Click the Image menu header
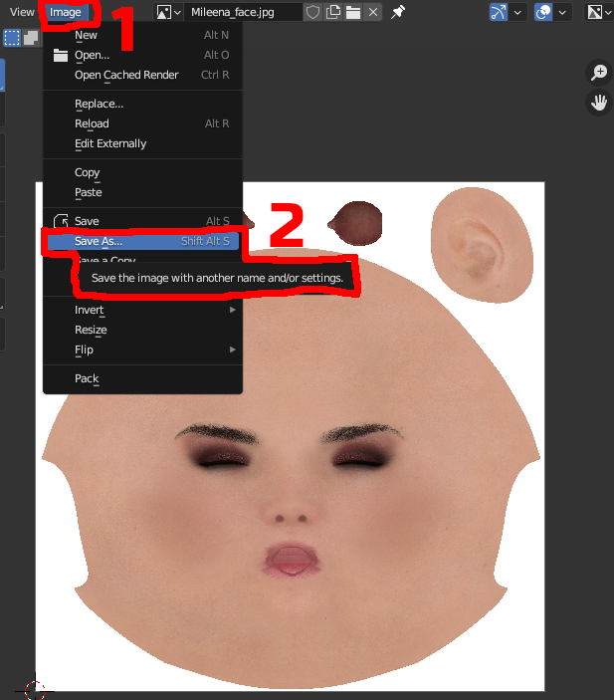Image resolution: width=614 pixels, height=700 pixels. pos(65,12)
